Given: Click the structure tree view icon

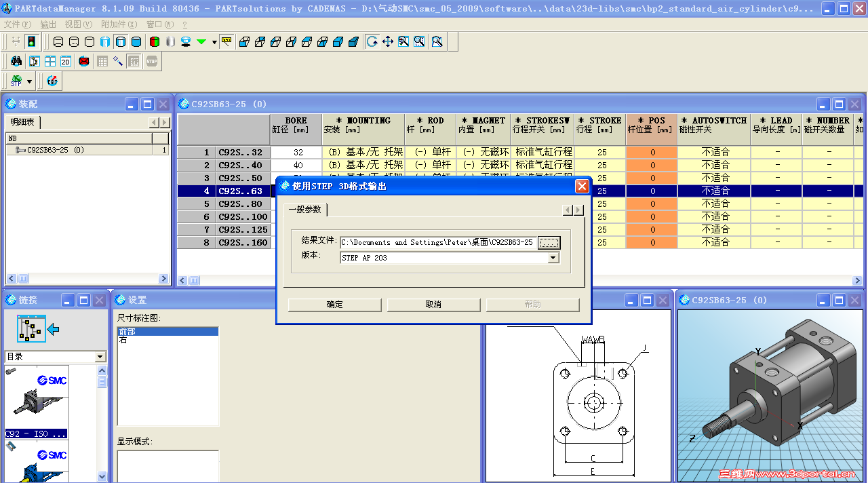Looking at the screenshot, I should [34, 61].
